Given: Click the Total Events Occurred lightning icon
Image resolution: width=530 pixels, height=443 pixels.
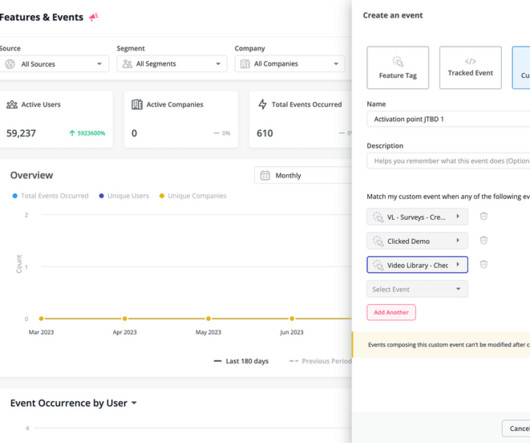Looking at the screenshot, I should pos(262,104).
